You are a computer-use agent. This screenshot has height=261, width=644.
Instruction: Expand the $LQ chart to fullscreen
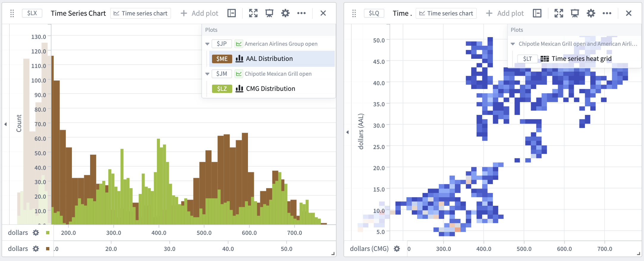pyautogui.click(x=559, y=13)
